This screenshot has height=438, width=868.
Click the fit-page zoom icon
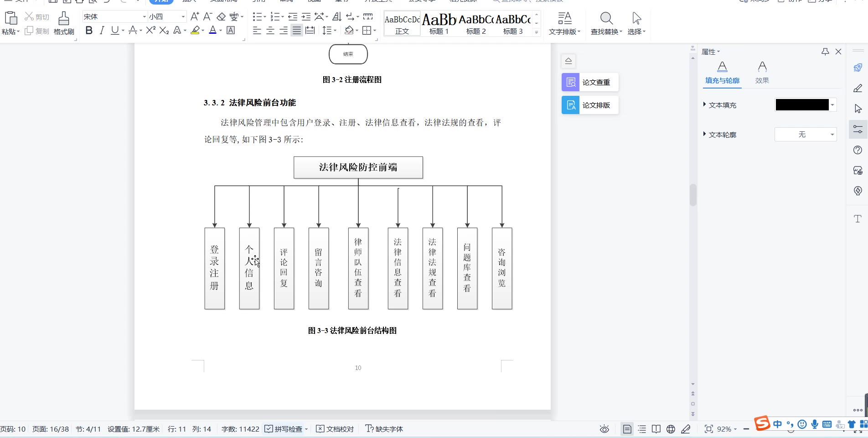pyautogui.click(x=708, y=429)
